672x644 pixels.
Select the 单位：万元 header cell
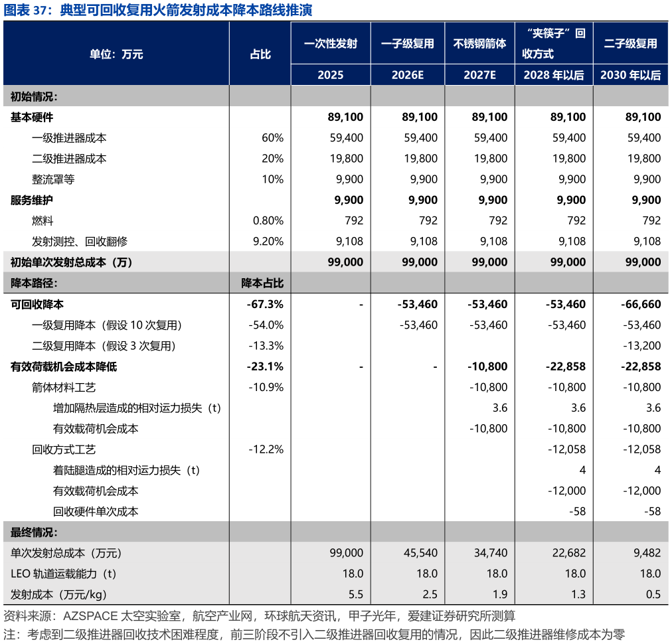point(117,54)
